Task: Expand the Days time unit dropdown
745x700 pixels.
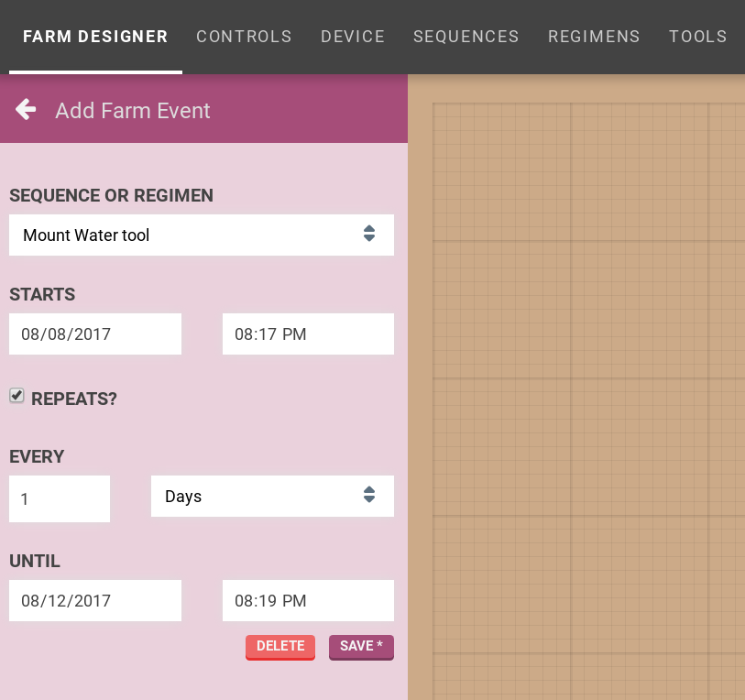Action: 272,496
